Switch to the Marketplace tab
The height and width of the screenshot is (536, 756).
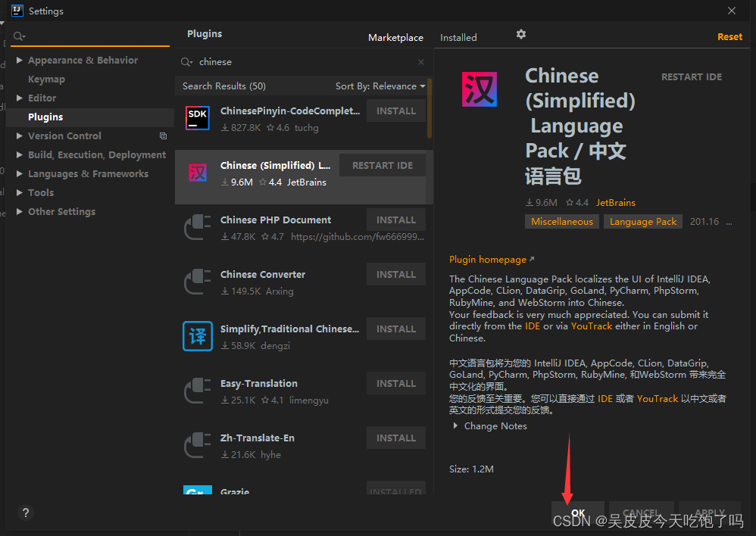pos(395,38)
